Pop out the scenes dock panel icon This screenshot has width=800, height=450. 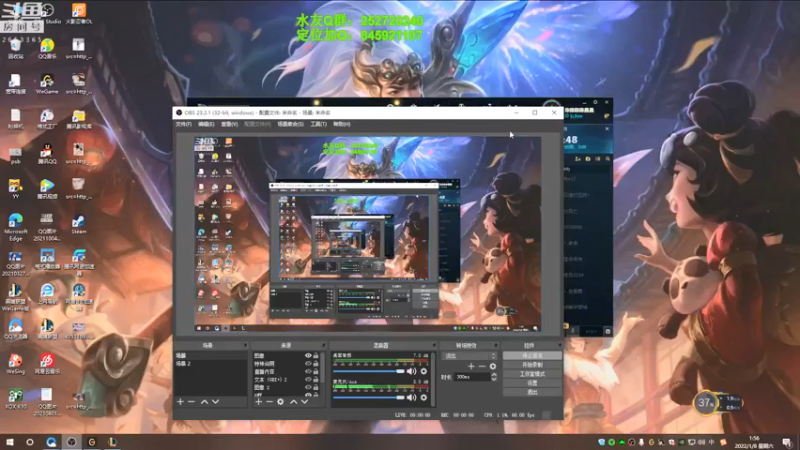245,345
